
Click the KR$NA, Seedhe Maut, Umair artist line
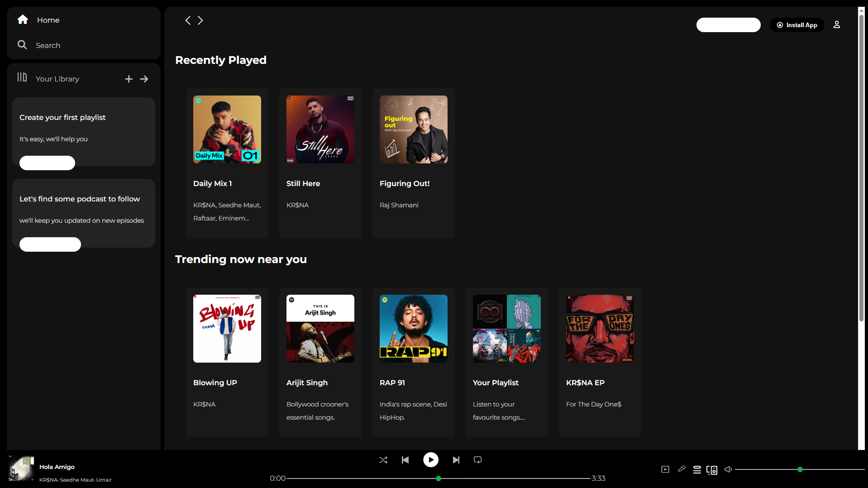point(76,480)
